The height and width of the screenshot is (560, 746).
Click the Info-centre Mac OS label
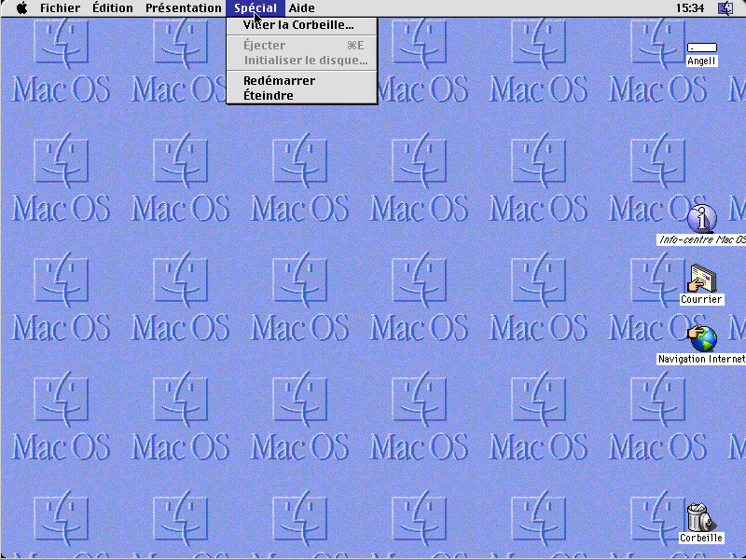click(701, 239)
